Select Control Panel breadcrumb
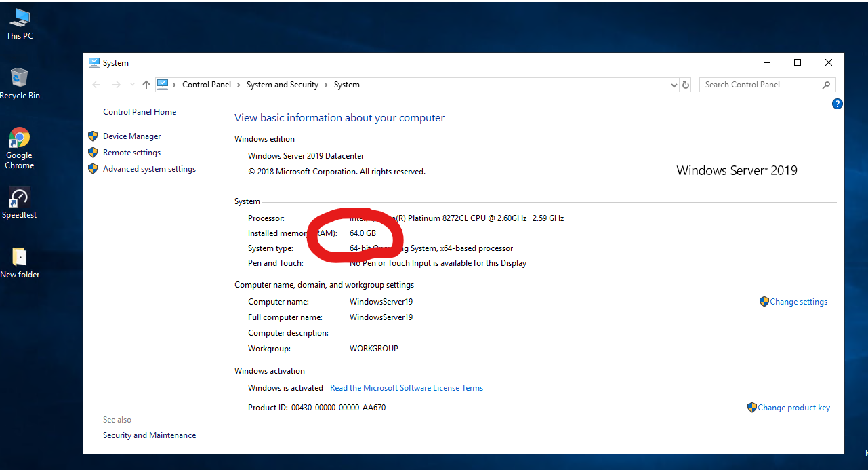The image size is (868, 470). pyautogui.click(x=207, y=85)
